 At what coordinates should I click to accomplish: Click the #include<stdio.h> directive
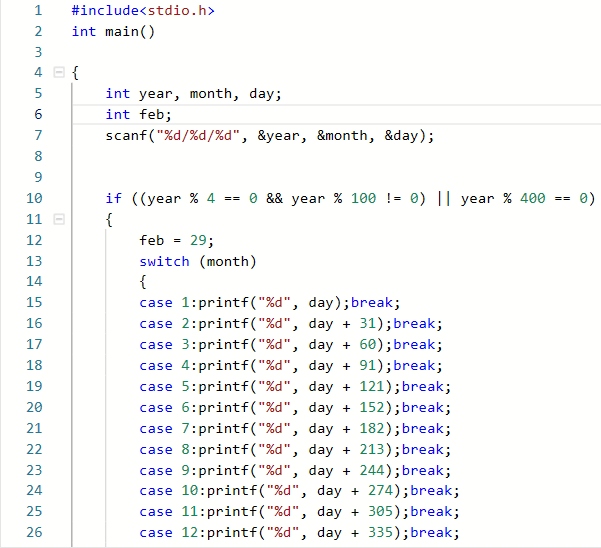(x=143, y=10)
